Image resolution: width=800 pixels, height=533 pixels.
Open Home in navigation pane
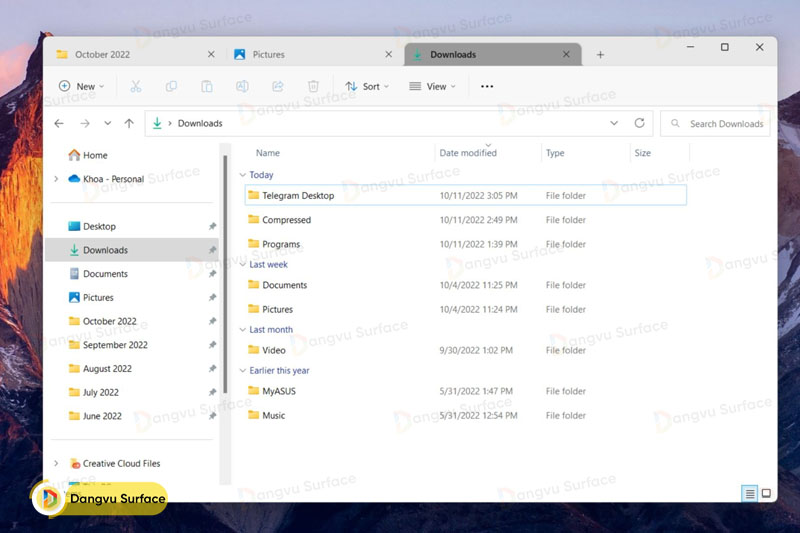point(88,155)
